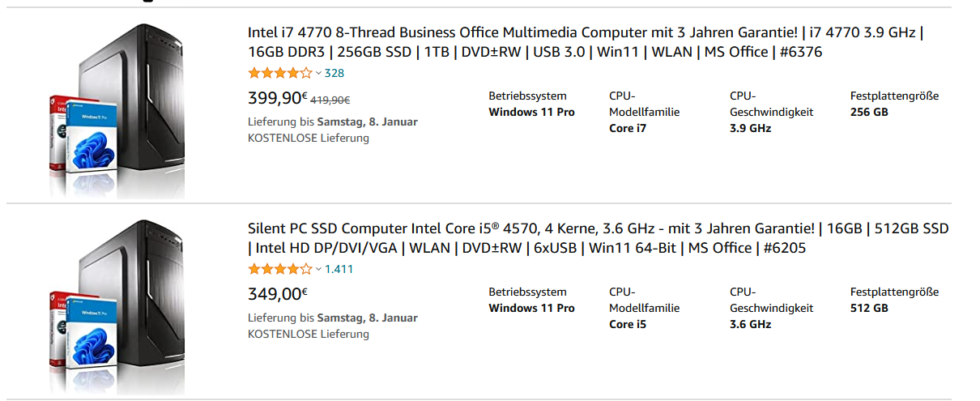Click the star rating of the i7 4770 computer
The image size is (980, 401).
point(279,73)
